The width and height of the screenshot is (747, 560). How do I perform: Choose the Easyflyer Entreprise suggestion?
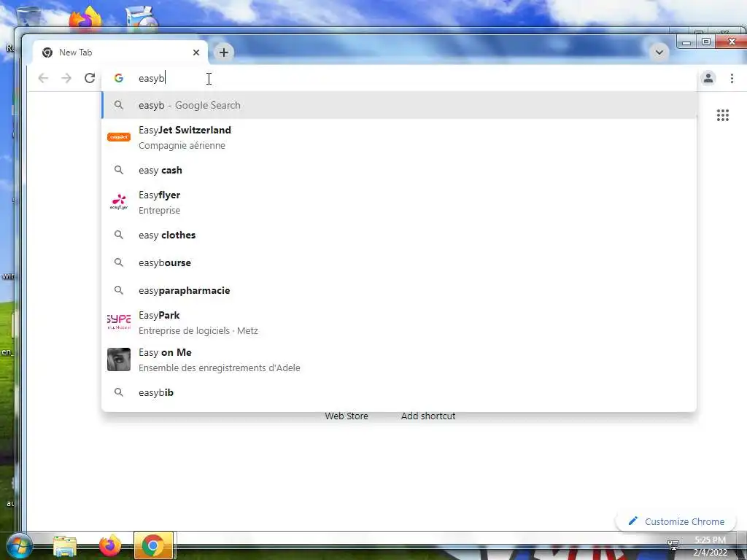pos(399,203)
